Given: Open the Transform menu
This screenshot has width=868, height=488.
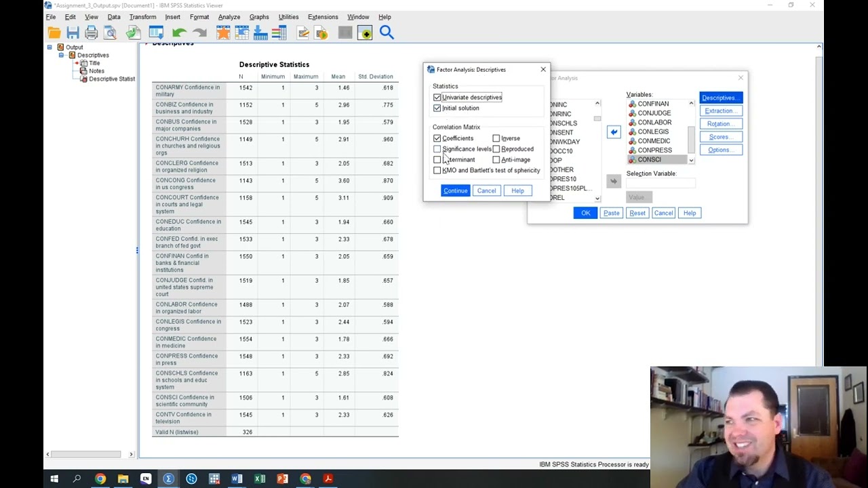Looking at the screenshot, I should (142, 17).
